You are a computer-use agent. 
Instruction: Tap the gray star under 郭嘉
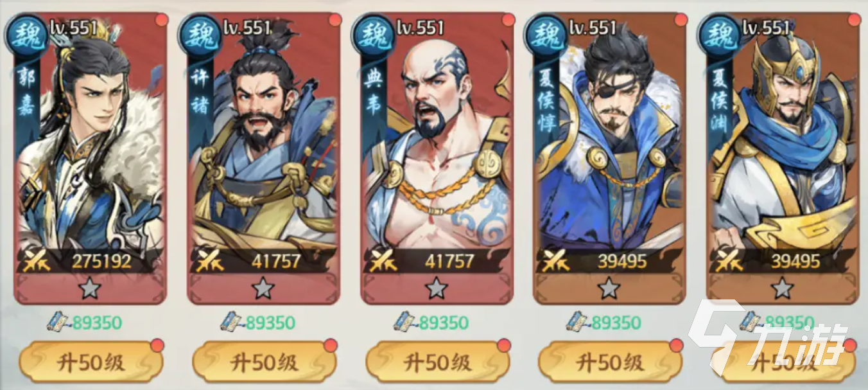90,288
